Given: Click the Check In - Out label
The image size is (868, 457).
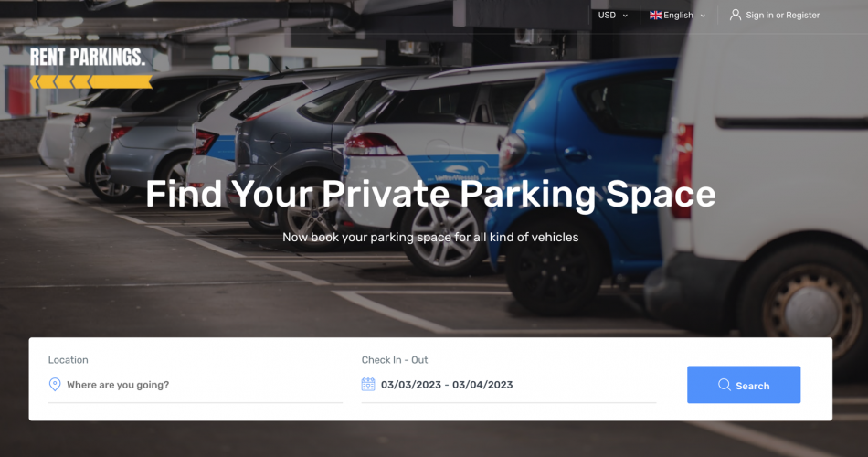Looking at the screenshot, I should [x=395, y=359].
